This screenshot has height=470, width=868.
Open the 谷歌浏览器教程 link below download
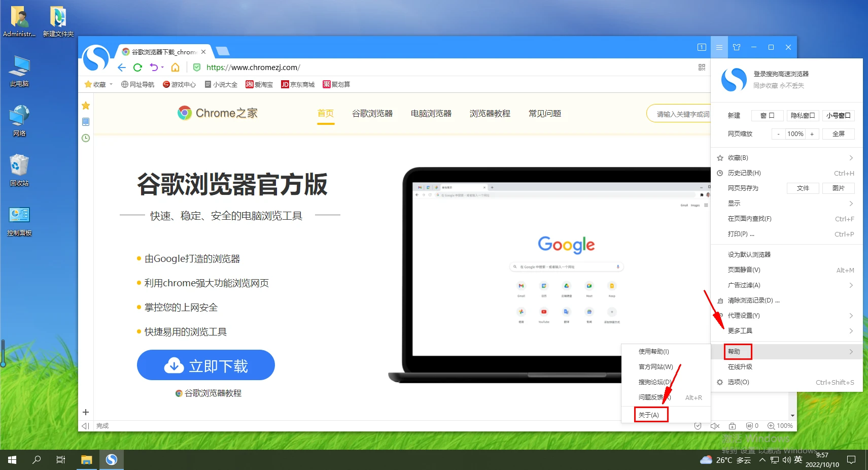(209, 393)
